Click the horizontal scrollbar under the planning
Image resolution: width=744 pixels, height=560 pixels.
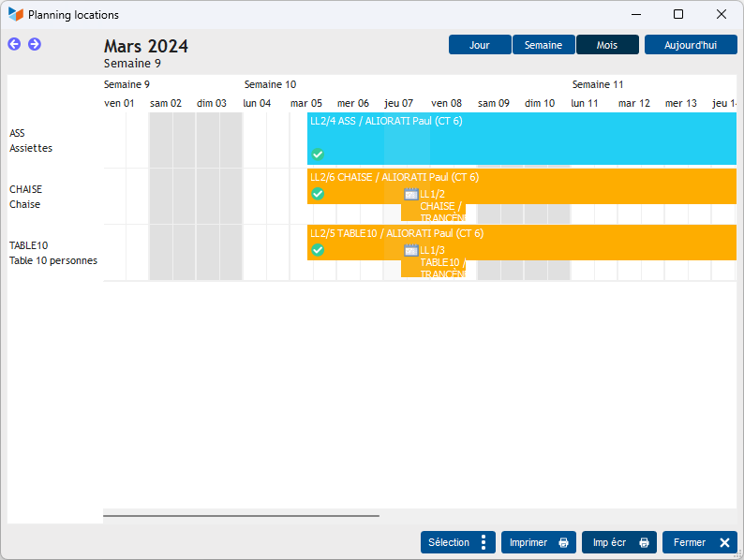[x=241, y=515]
